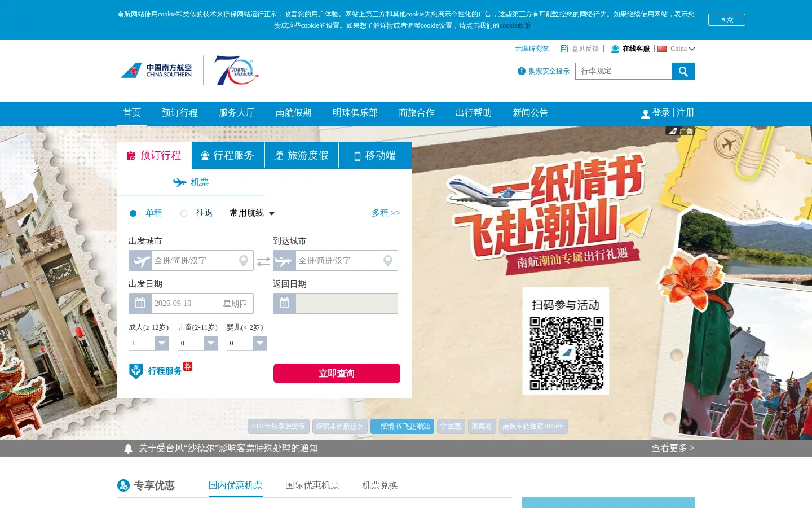
Task: Open the China region language dropdown
Action: (x=677, y=49)
